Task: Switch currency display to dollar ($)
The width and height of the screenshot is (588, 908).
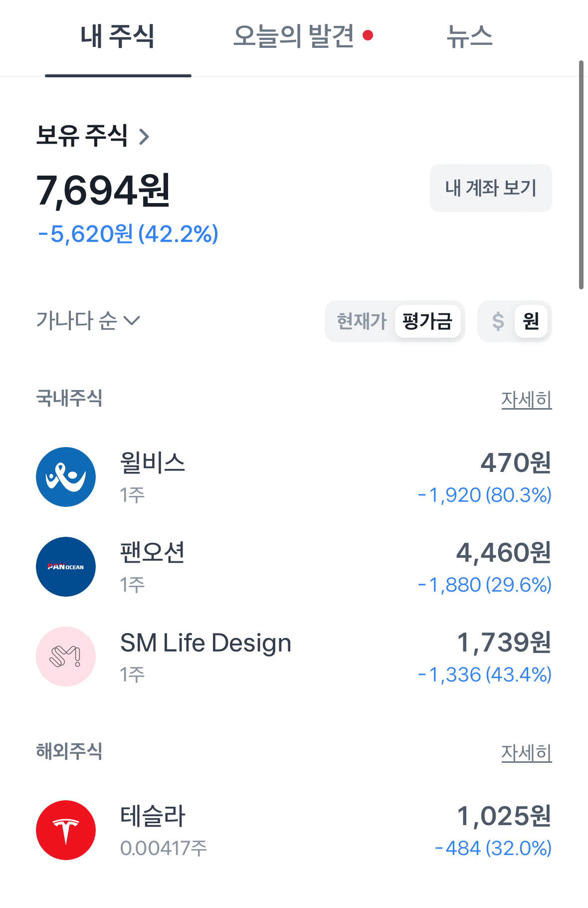Action: 498,321
